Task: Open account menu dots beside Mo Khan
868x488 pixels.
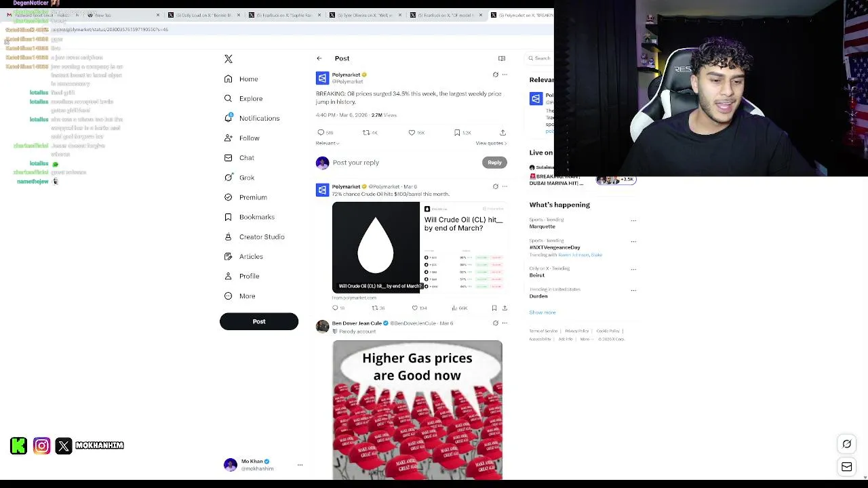Action: [x=300, y=465]
